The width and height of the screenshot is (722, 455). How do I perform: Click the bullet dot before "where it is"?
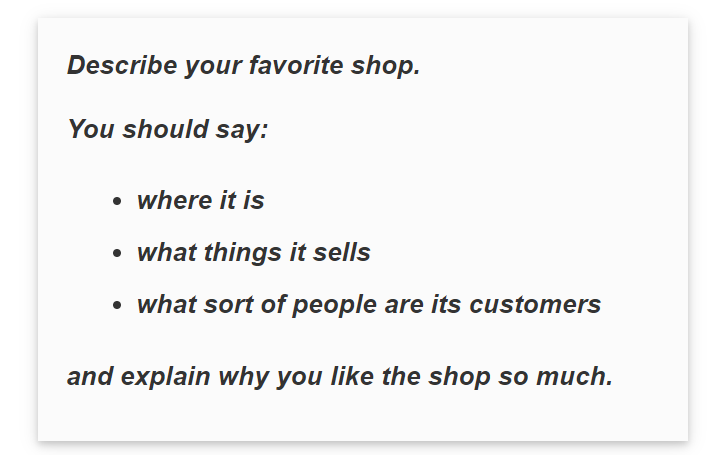[117, 201]
